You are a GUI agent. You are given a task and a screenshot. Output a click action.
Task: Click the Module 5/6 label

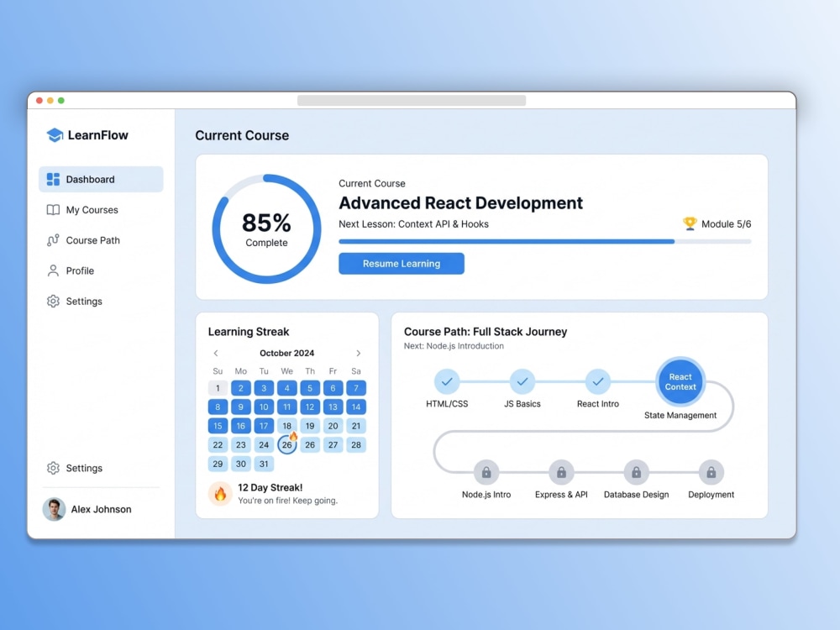click(x=727, y=224)
